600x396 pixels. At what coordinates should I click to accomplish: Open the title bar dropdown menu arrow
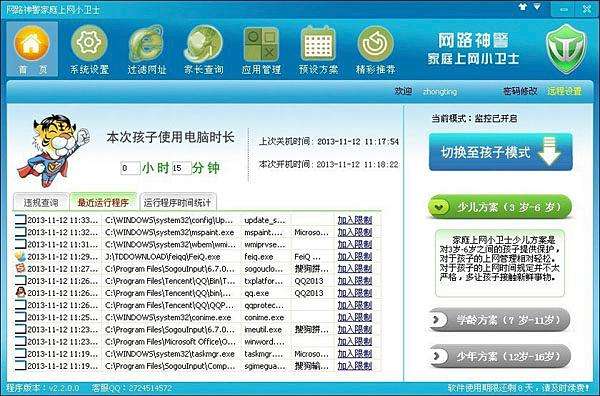[x=537, y=7]
